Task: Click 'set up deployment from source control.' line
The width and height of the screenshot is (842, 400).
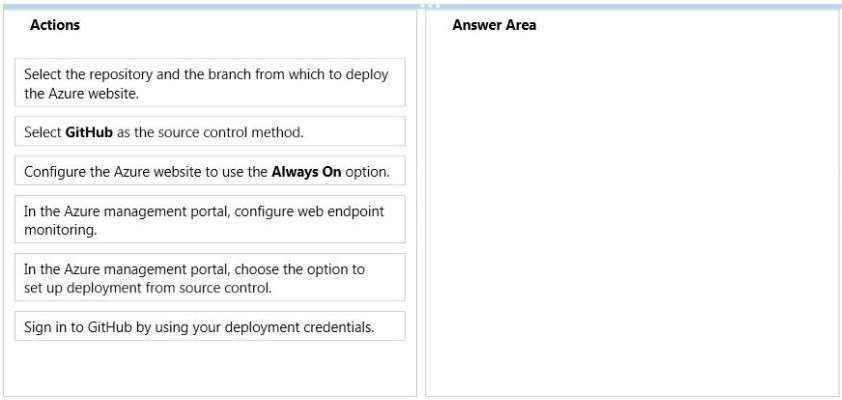Action: point(148,288)
